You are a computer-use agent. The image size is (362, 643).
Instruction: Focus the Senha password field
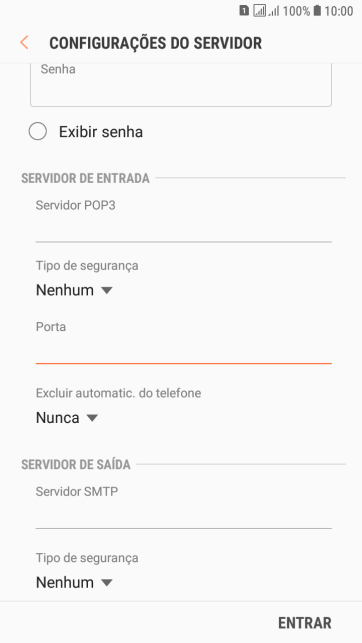[181, 84]
